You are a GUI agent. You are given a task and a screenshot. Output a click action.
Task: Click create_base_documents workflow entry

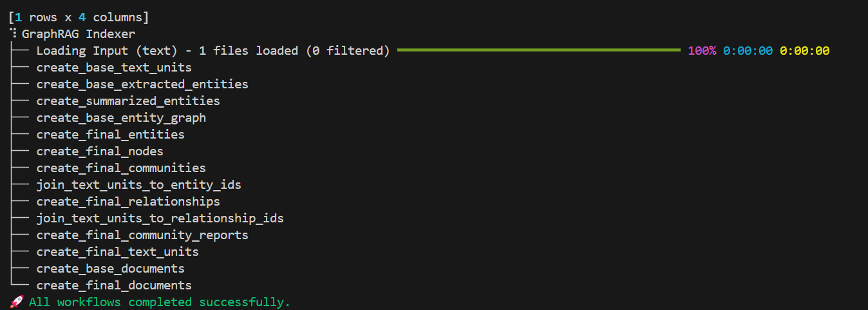click(110, 268)
